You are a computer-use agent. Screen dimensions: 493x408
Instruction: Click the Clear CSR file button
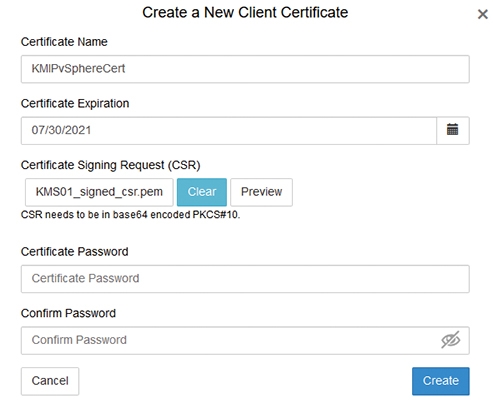[202, 192]
